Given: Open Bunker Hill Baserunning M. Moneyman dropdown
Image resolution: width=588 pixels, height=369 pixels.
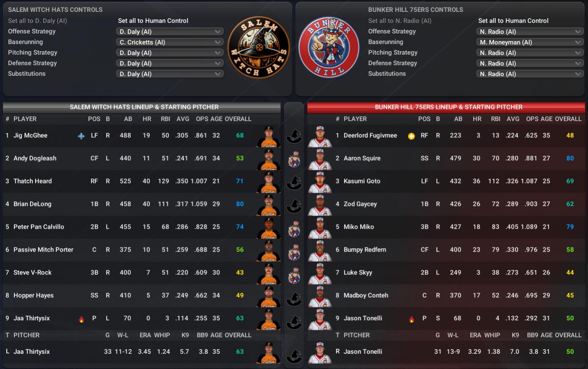Looking at the screenshot, I should click(x=530, y=42).
